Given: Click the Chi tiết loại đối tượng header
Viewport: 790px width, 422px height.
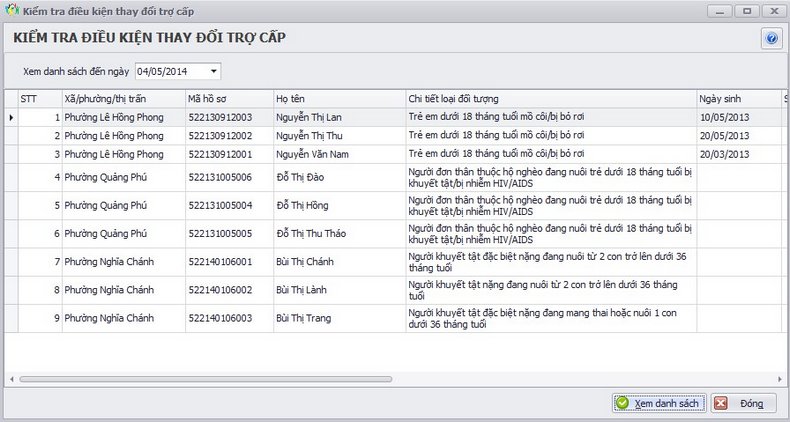Looking at the screenshot, I should point(551,99).
